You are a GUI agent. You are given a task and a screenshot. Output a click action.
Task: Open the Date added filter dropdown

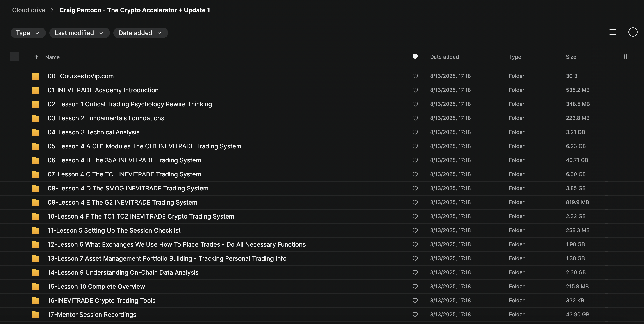click(x=140, y=33)
